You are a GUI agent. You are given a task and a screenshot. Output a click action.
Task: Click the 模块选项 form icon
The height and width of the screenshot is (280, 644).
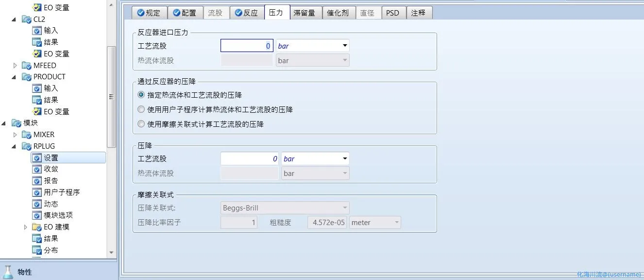pos(37,215)
